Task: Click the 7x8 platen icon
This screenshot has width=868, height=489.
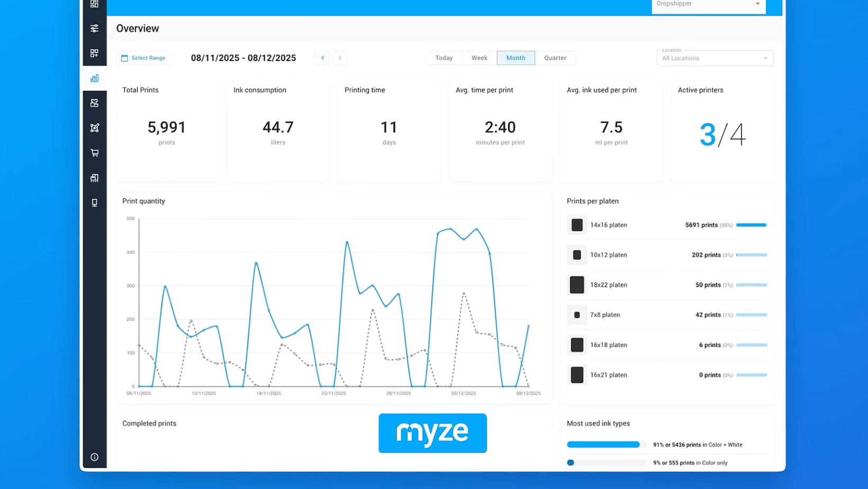Action: 577,315
